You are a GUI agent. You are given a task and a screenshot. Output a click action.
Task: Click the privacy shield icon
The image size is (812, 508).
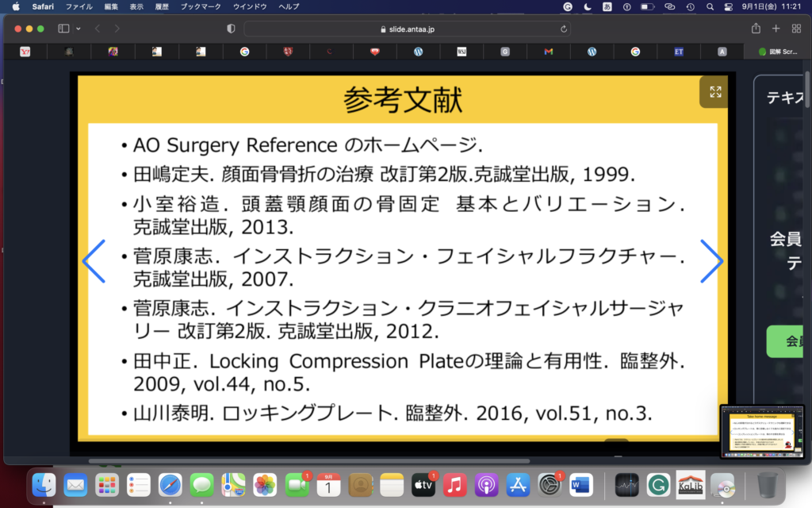click(x=231, y=29)
